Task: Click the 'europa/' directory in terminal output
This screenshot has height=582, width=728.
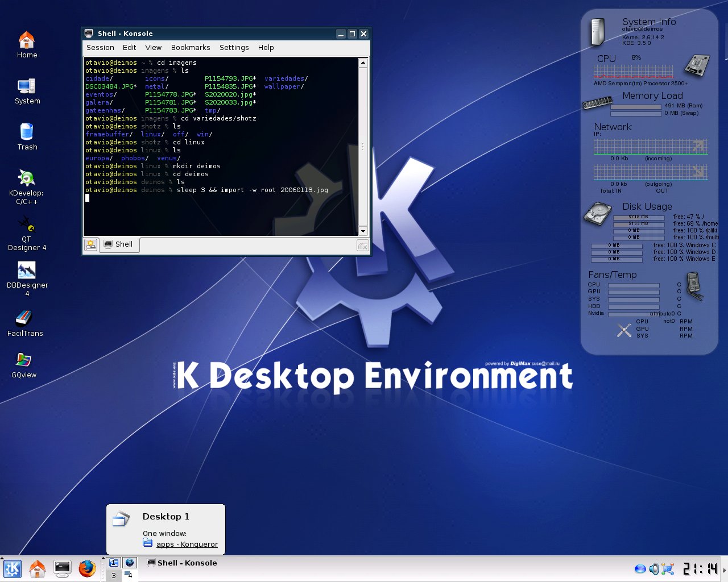Action: pos(99,158)
